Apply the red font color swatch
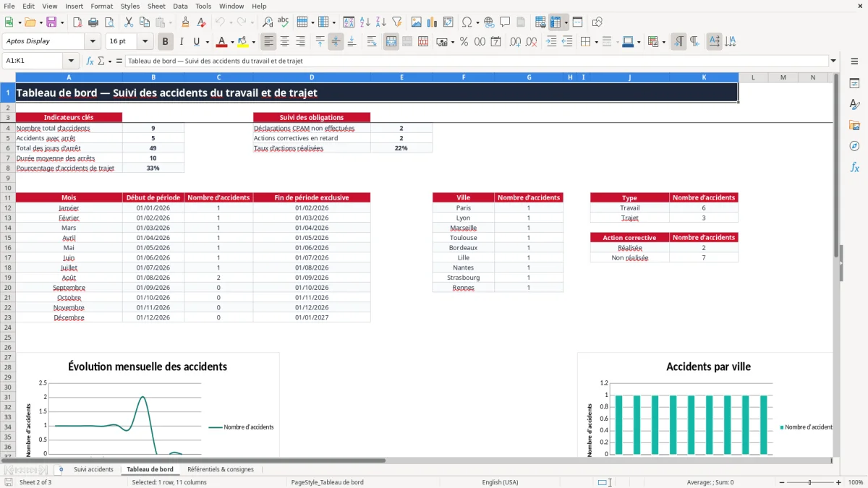The image size is (868, 488). [x=222, y=41]
